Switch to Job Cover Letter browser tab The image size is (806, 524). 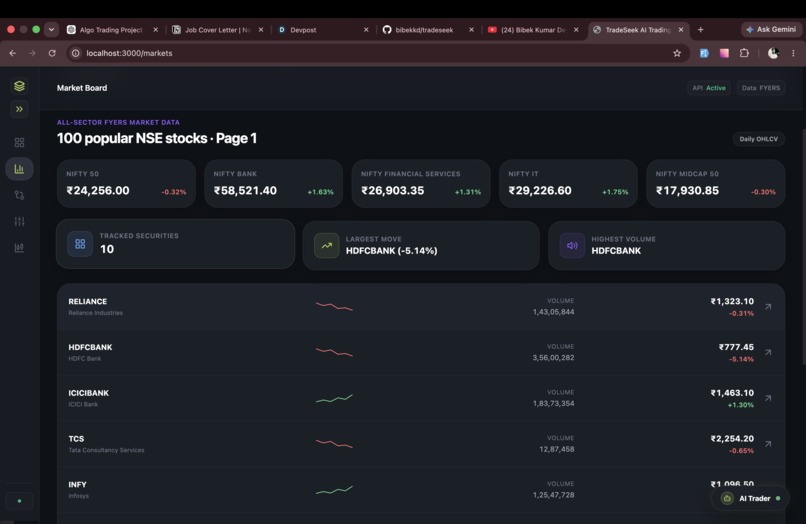pyautogui.click(x=217, y=30)
